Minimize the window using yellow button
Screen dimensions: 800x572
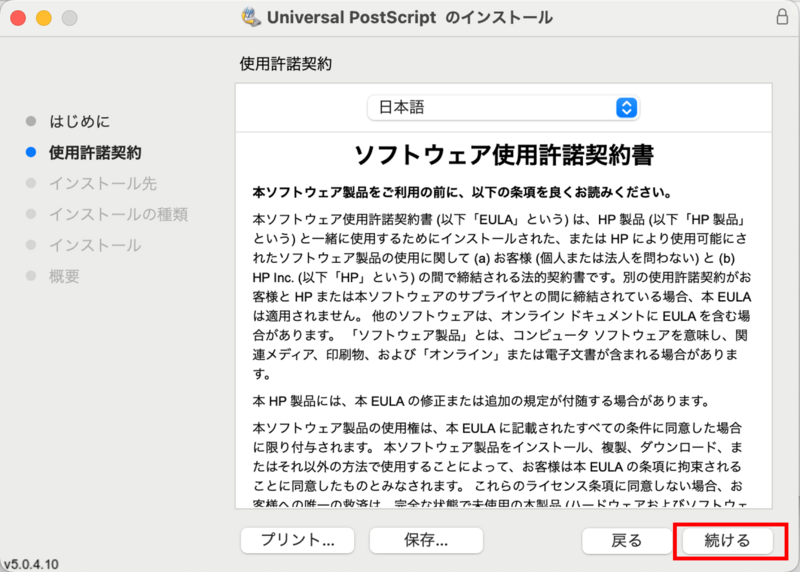click(x=44, y=18)
